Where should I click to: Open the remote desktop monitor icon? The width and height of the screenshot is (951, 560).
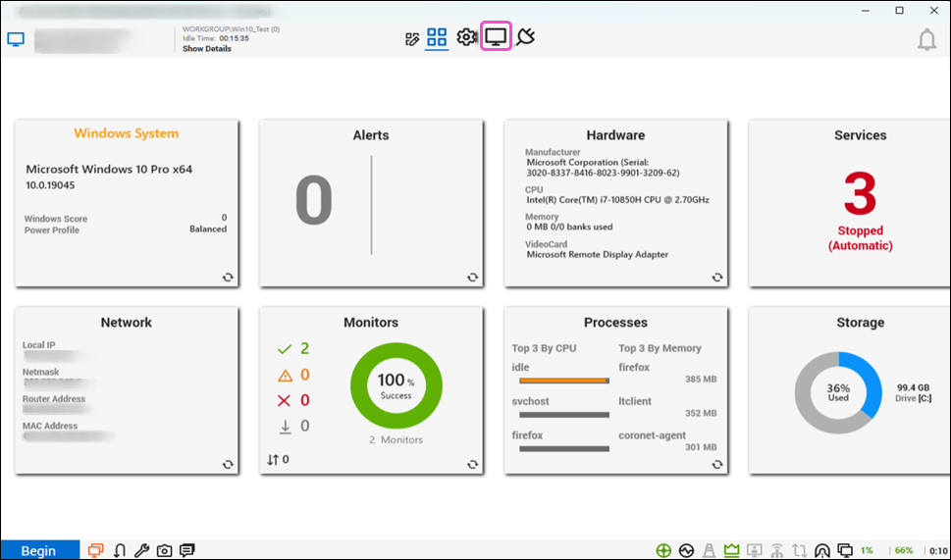coord(497,38)
